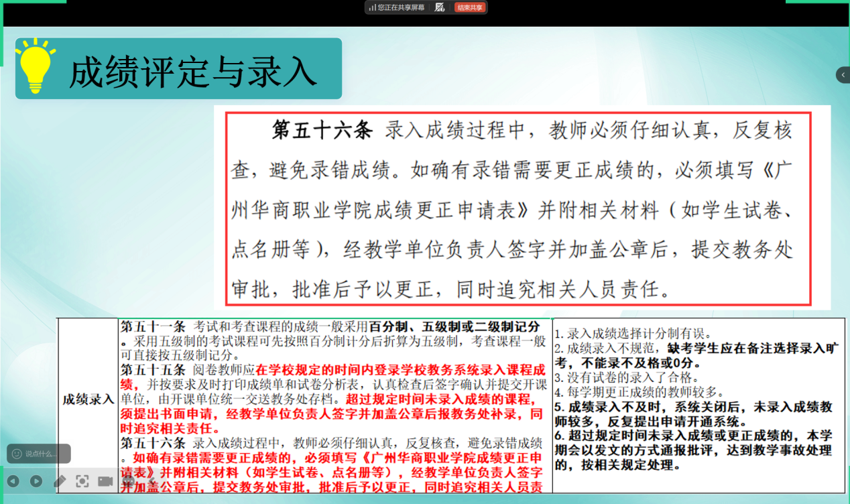This screenshot has width=850, height=504.
Task: Click the 成绩录入 table row header
Action: click(x=88, y=399)
